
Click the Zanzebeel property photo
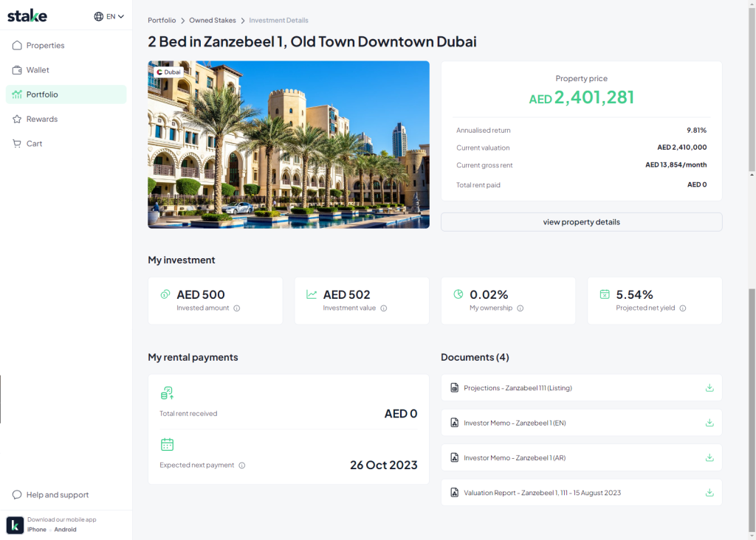coord(289,145)
